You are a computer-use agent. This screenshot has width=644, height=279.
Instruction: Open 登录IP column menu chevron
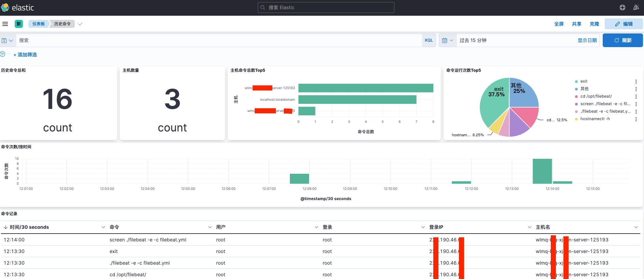530,227
